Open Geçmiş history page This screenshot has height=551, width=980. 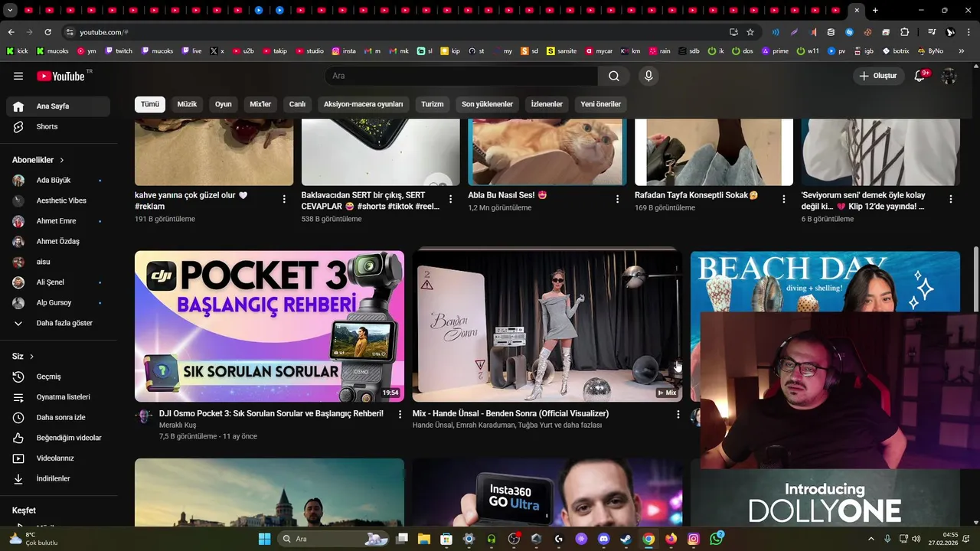tap(58, 377)
